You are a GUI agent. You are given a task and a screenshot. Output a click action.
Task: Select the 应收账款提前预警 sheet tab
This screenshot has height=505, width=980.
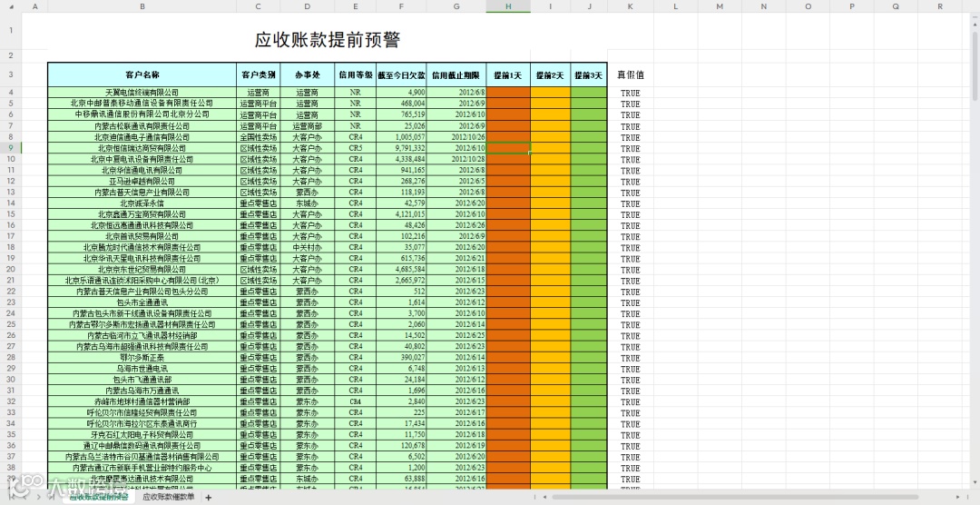(99, 498)
